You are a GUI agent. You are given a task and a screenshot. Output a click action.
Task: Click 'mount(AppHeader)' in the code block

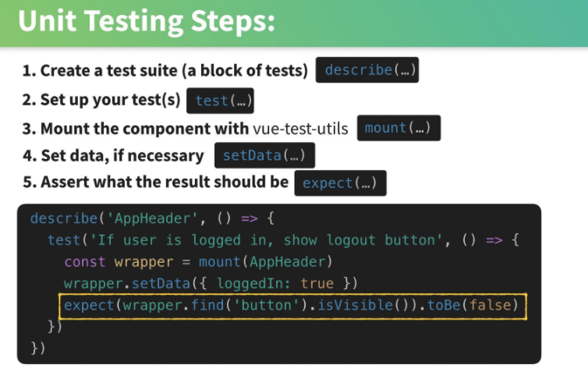point(265,262)
